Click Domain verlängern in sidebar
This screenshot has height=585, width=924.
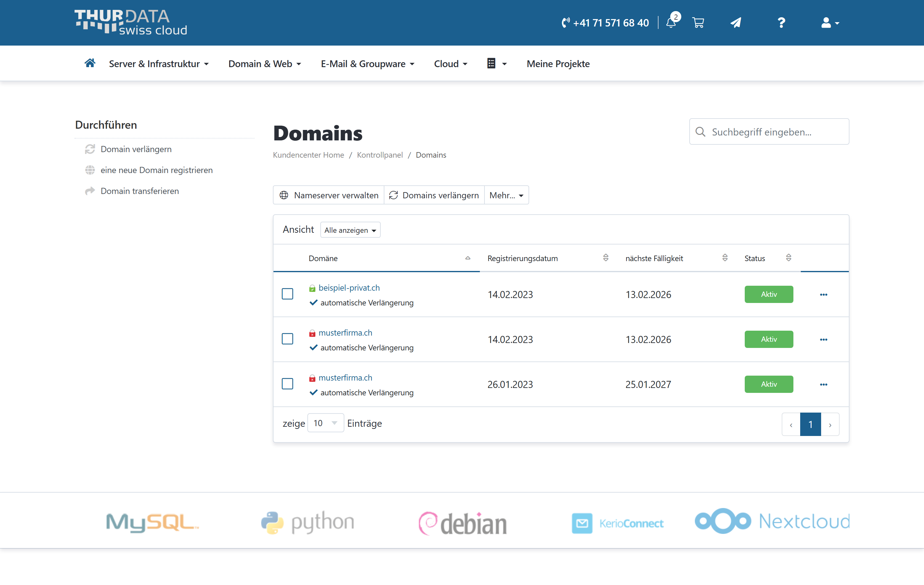tap(128, 149)
